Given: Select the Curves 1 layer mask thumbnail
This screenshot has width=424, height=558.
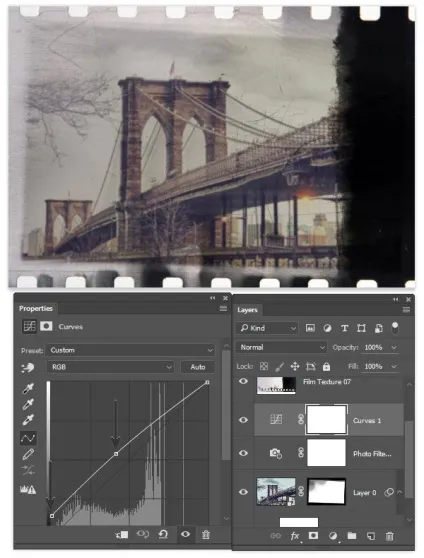Looking at the screenshot, I should 326,419.
